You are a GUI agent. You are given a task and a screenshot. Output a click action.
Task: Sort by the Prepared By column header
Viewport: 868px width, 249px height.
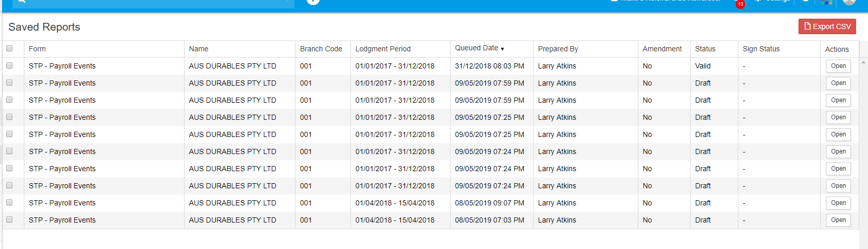(x=558, y=49)
